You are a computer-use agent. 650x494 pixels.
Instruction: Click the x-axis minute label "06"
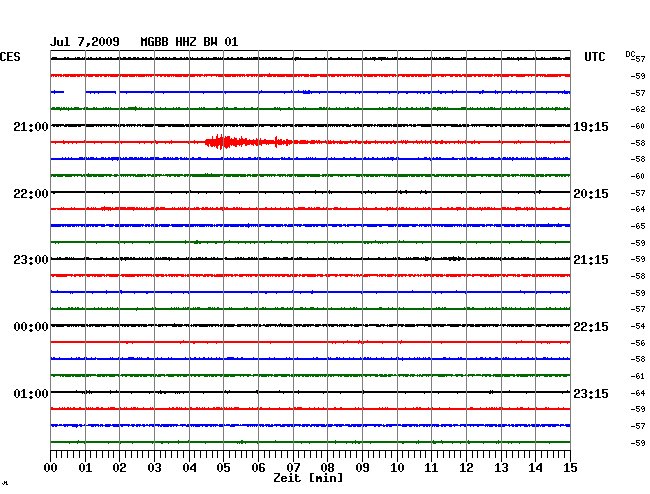click(x=258, y=468)
